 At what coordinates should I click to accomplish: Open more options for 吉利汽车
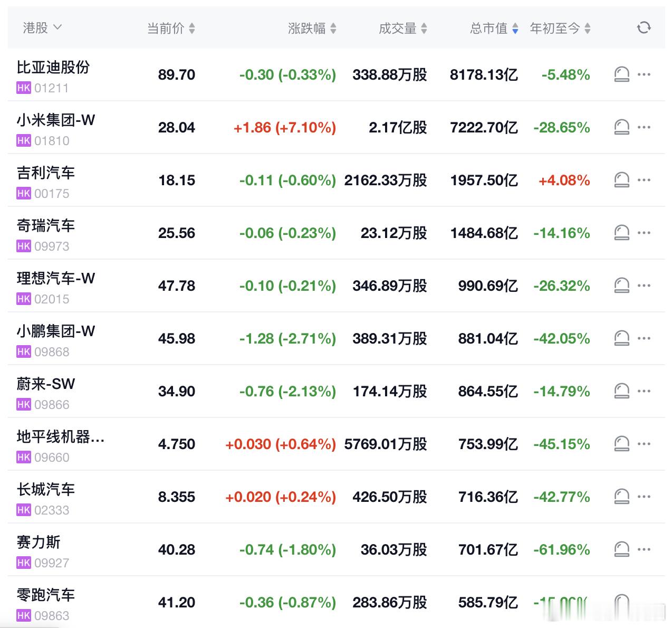[x=644, y=180]
